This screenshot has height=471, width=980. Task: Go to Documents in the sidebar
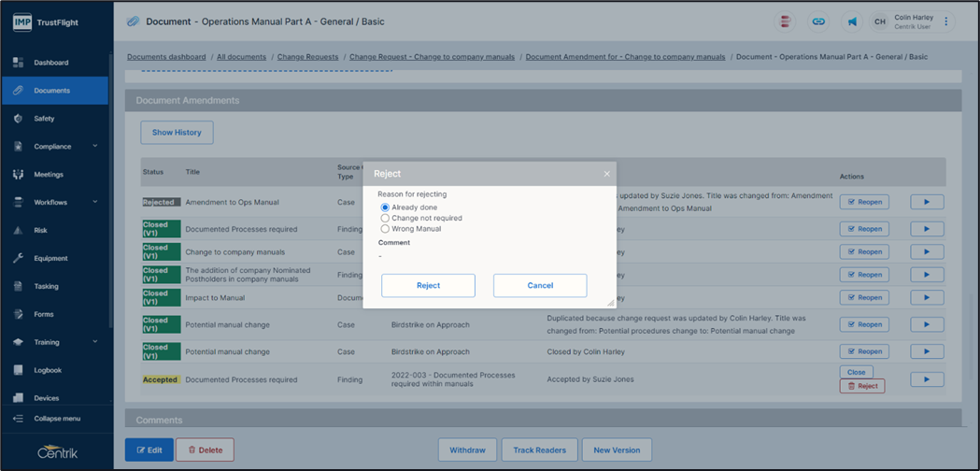(x=52, y=91)
